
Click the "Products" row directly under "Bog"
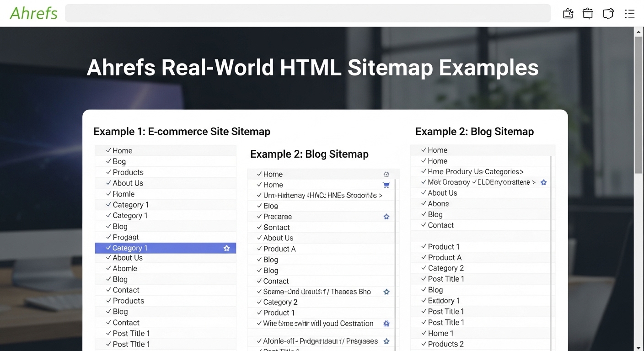(166, 172)
